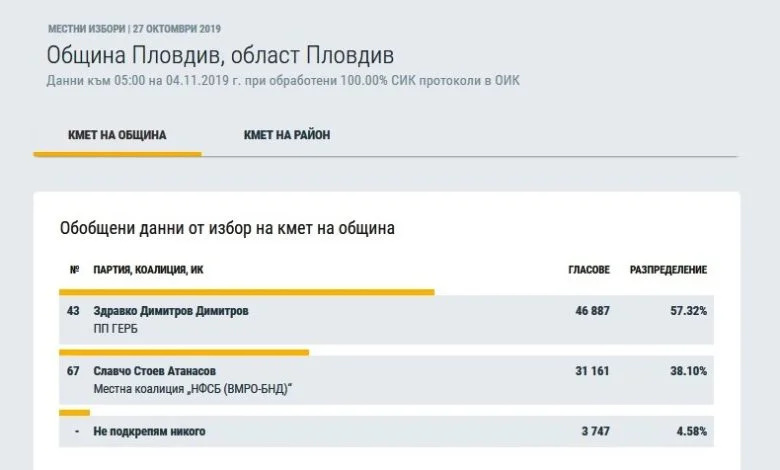This screenshot has width=780, height=470.
Task: Click the 31 161 votes value
Action: click(x=592, y=371)
